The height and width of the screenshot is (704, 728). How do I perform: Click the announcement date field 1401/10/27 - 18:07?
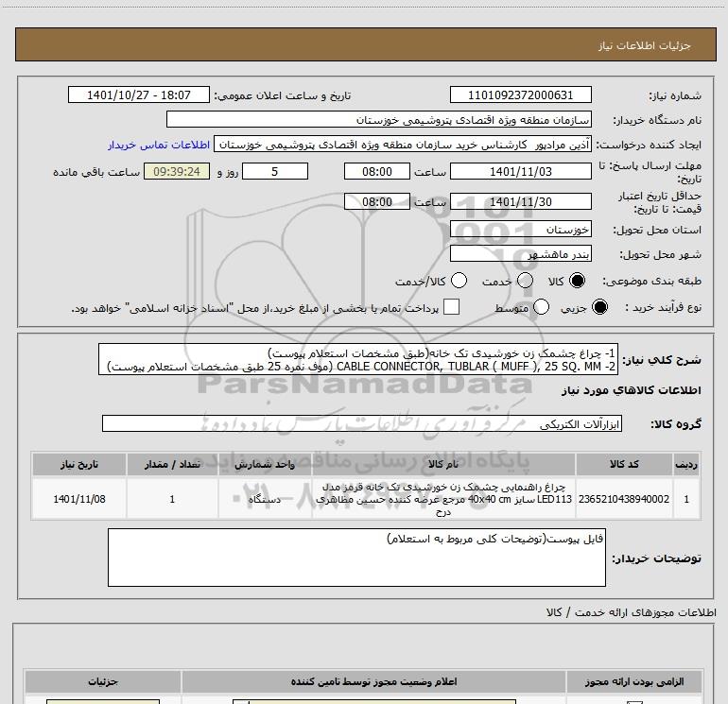(x=139, y=94)
